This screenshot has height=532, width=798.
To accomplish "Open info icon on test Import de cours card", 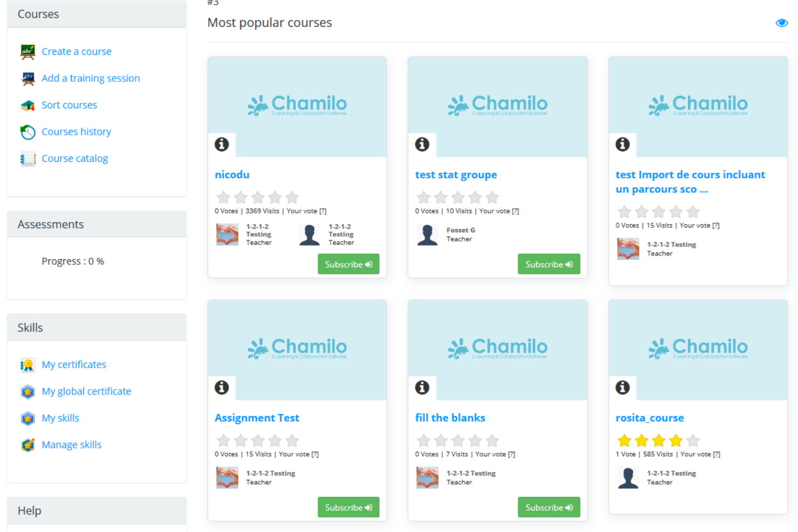I will (x=623, y=144).
